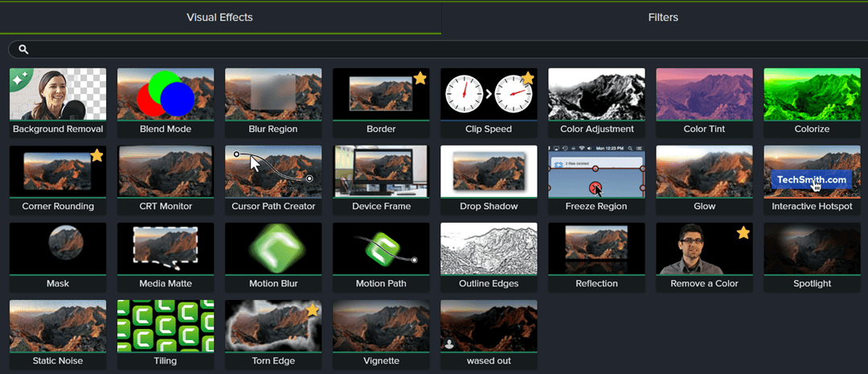Select the Border effect thumbnail
Screen dimensions: 868x374
(381, 94)
